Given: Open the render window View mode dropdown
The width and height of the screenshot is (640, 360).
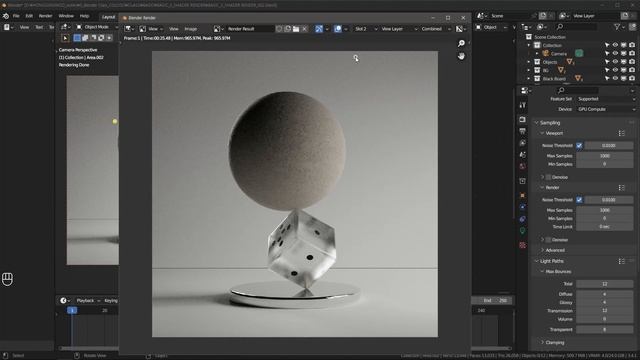Looking at the screenshot, I should 151,29.
